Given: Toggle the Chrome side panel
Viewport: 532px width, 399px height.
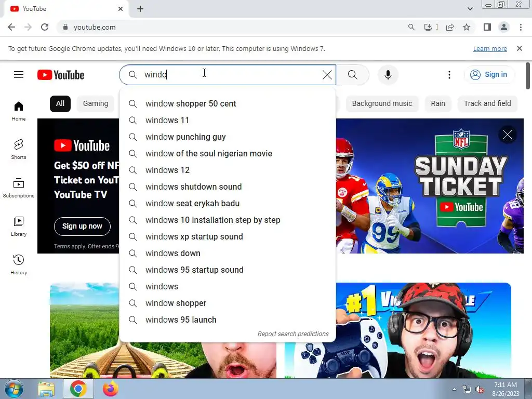Looking at the screenshot, I should click(487, 27).
